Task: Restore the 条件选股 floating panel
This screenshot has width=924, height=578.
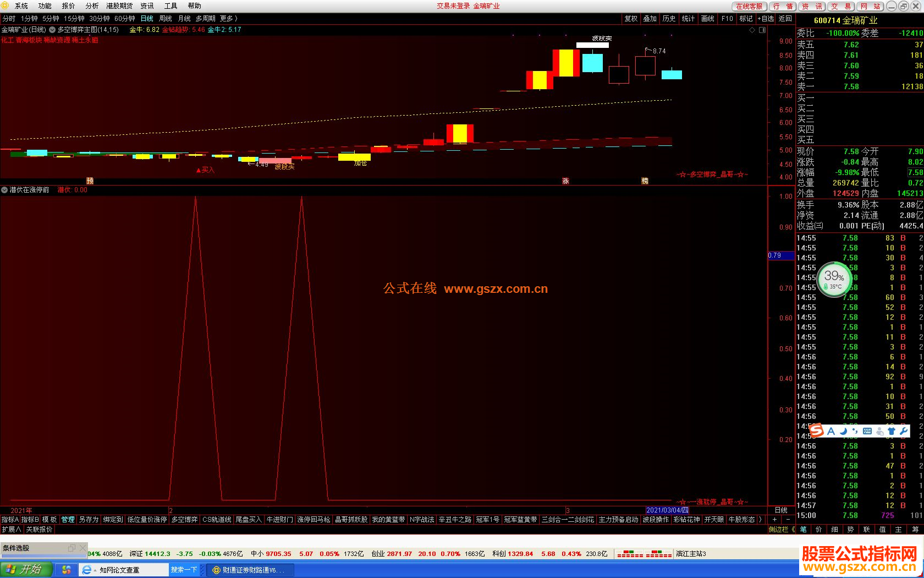Action: (x=71, y=548)
